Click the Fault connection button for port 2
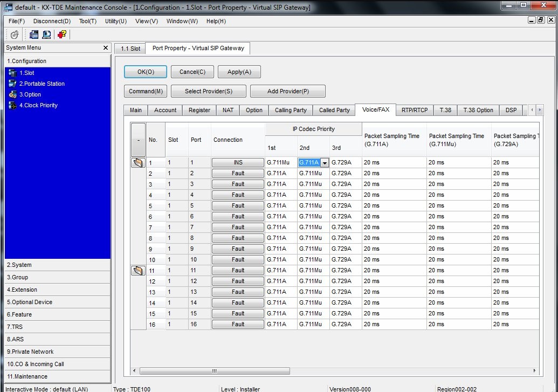 coord(238,174)
